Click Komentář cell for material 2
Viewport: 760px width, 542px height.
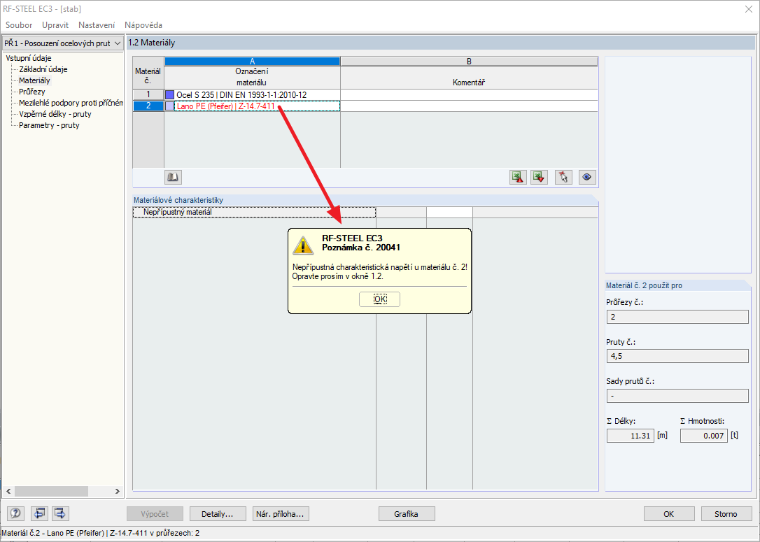469,106
